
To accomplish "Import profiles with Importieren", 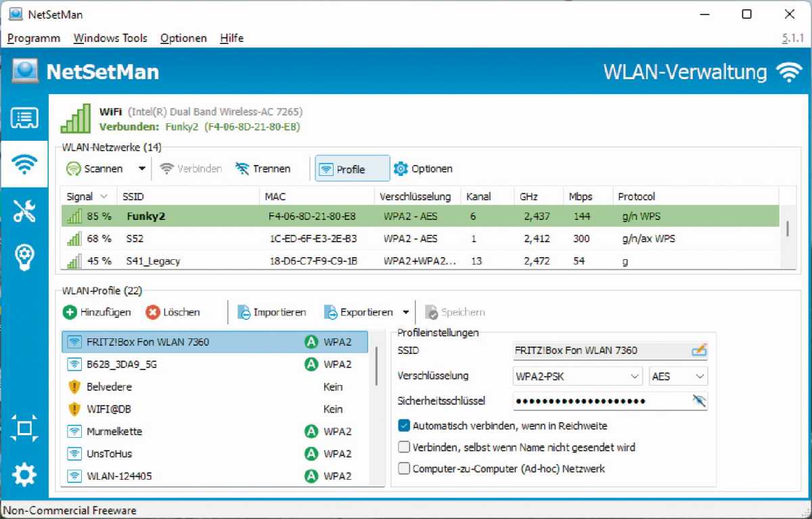I will pos(271,313).
